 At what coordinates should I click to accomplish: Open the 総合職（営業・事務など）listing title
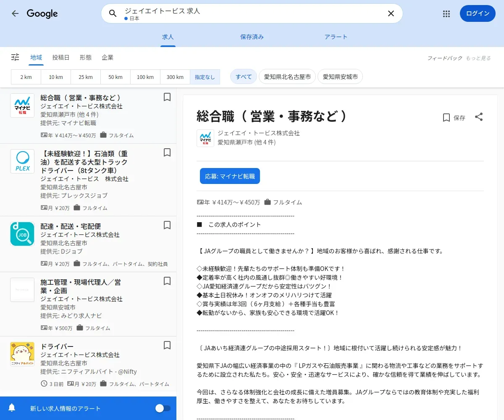81,97
